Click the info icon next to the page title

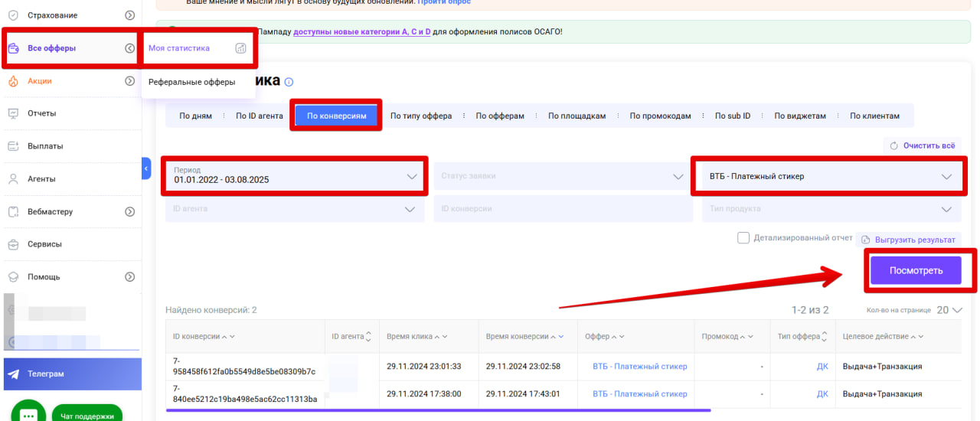[289, 83]
